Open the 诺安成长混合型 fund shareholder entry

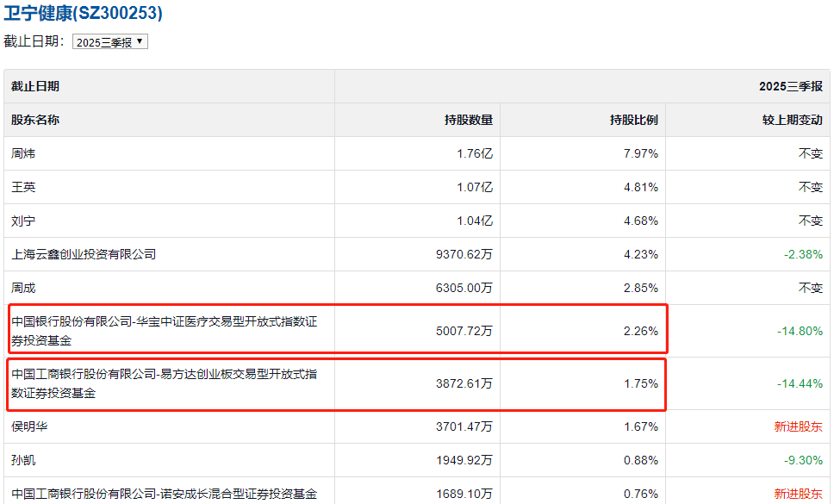[x=164, y=494]
